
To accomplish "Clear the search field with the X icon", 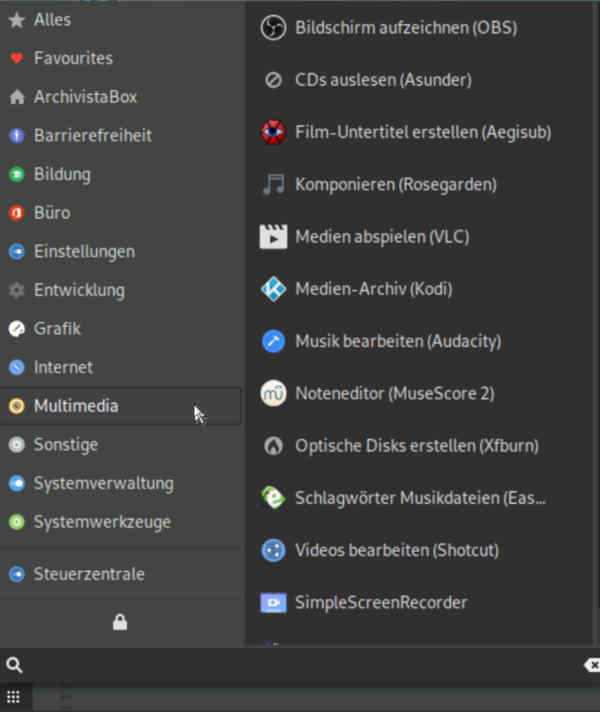I will tap(592, 665).
